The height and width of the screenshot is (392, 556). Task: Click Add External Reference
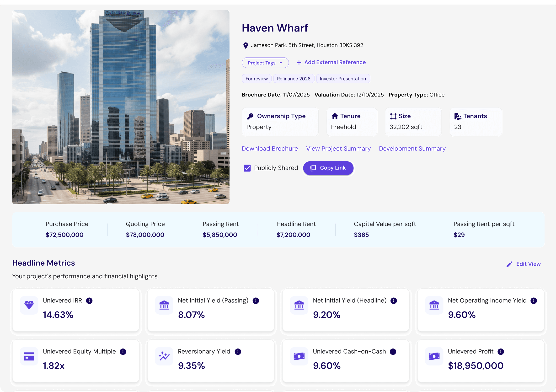pyautogui.click(x=331, y=63)
